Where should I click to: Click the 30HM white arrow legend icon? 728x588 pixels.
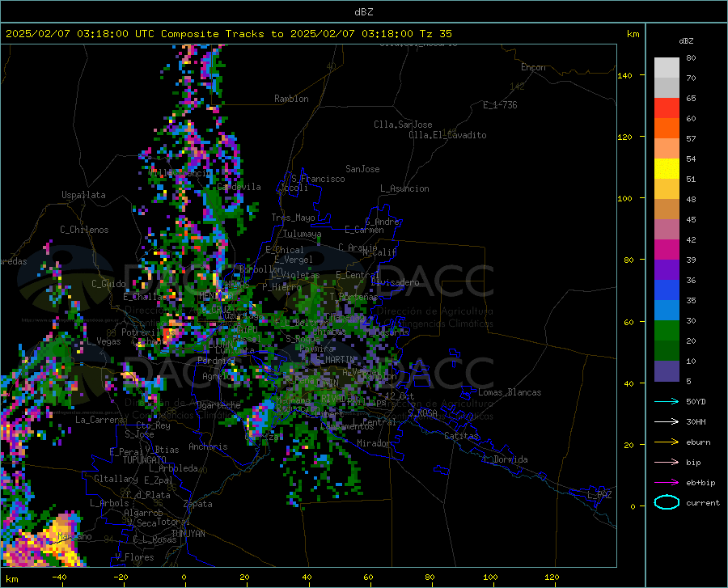[x=667, y=422]
